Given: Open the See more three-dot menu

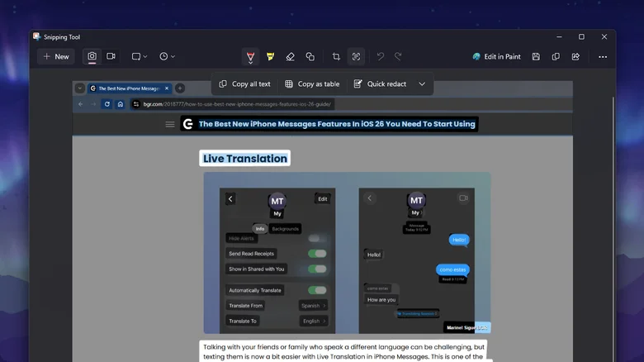Looking at the screenshot, I should tap(603, 56).
